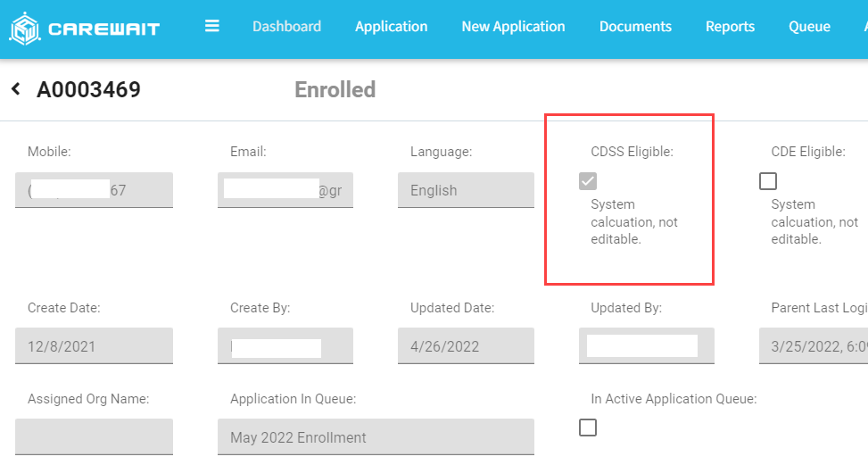Open New Application from the navbar

click(513, 27)
